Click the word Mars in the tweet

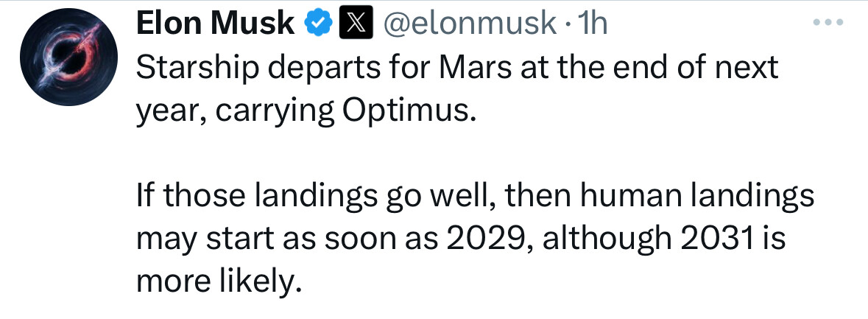[479, 68]
